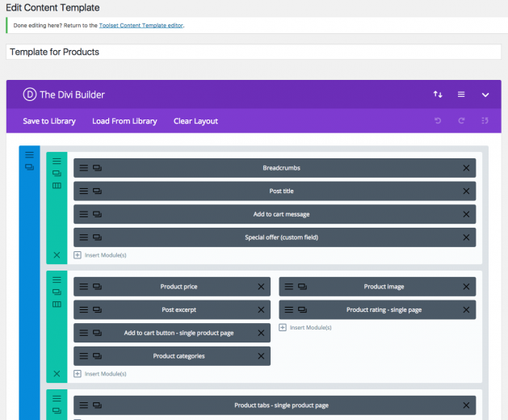Duplicate the Add to cart message module
Screen dimensions: 508x420
coord(97,214)
